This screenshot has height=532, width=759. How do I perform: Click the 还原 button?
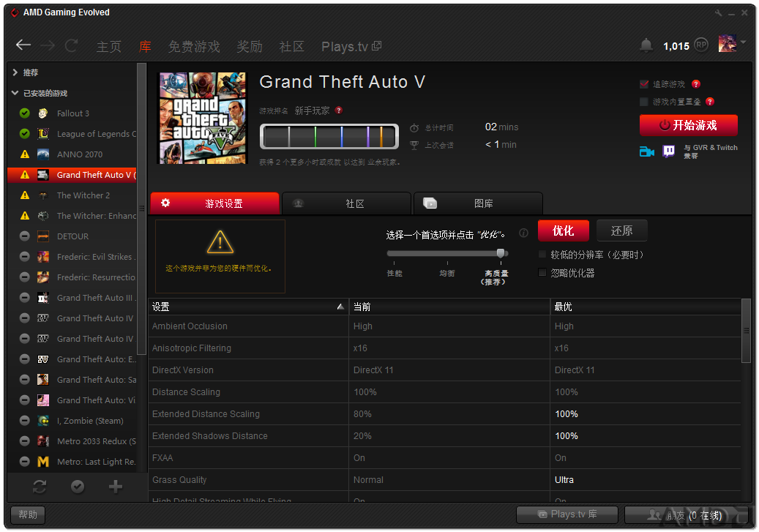point(621,231)
